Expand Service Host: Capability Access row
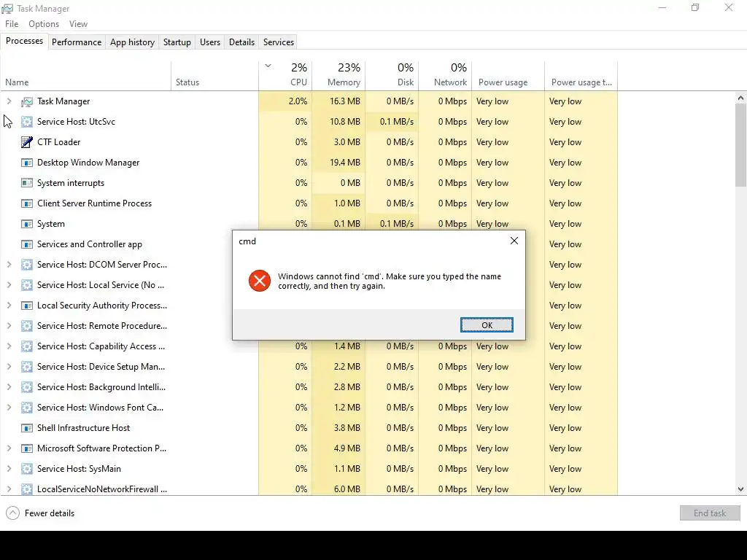Screen dimensions: 747x560 click(x=9, y=346)
